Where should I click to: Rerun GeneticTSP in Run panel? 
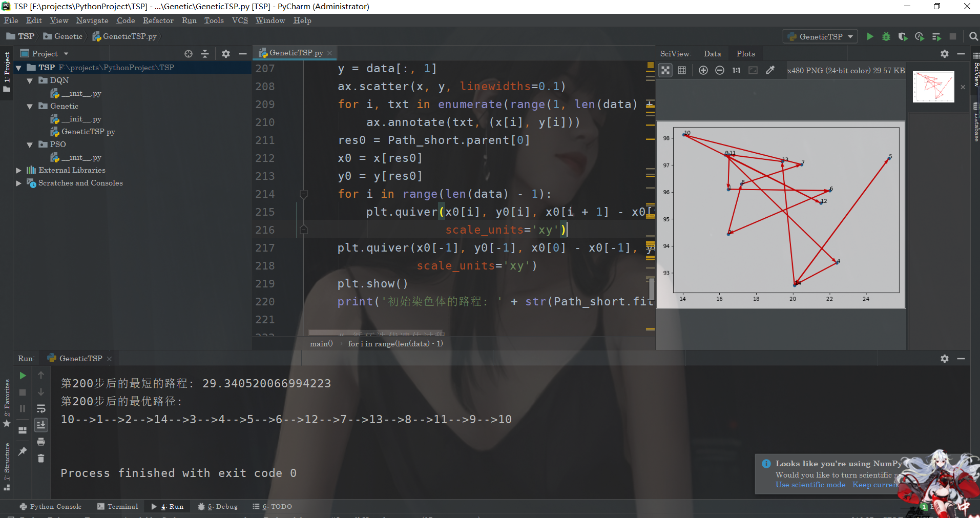[x=23, y=376]
